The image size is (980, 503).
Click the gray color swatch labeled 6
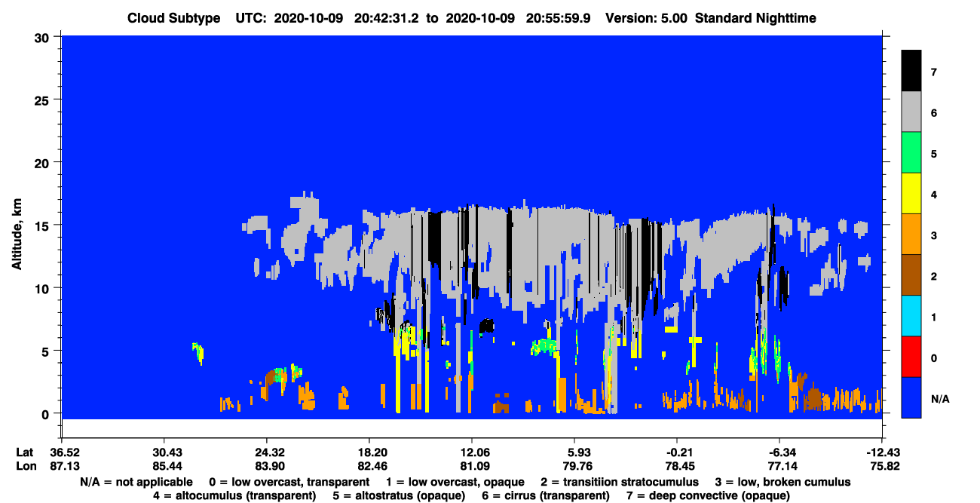tap(911, 112)
